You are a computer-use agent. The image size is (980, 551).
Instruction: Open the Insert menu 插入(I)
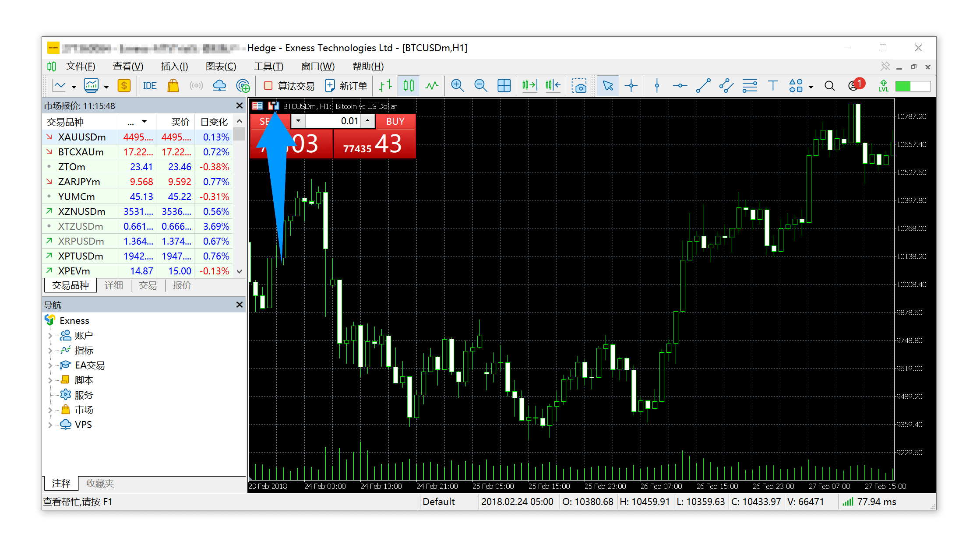[174, 67]
